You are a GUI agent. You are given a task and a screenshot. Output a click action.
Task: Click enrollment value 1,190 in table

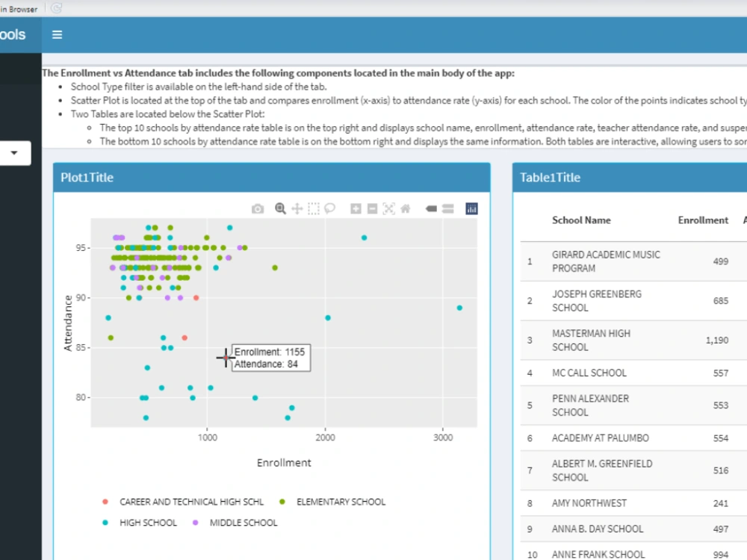coord(717,340)
